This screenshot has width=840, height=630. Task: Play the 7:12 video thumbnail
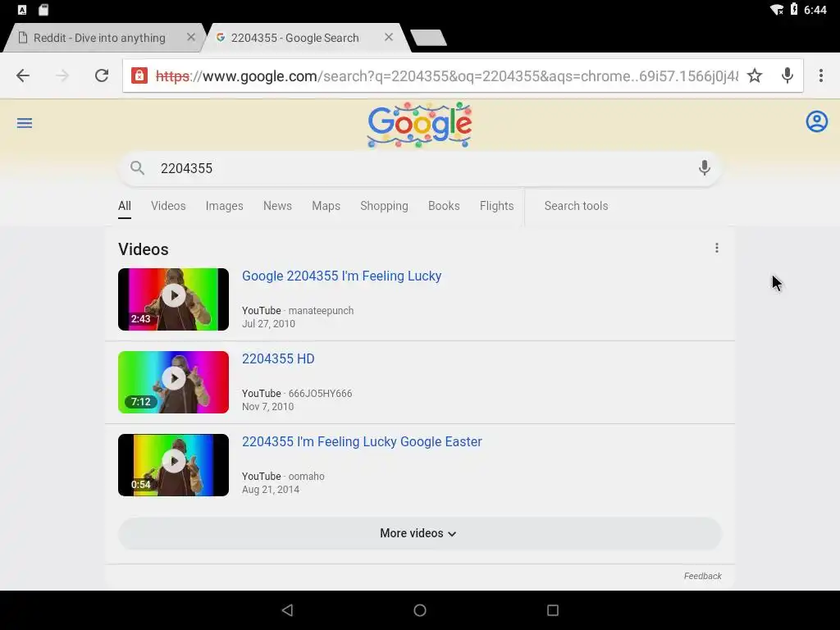[174, 382]
